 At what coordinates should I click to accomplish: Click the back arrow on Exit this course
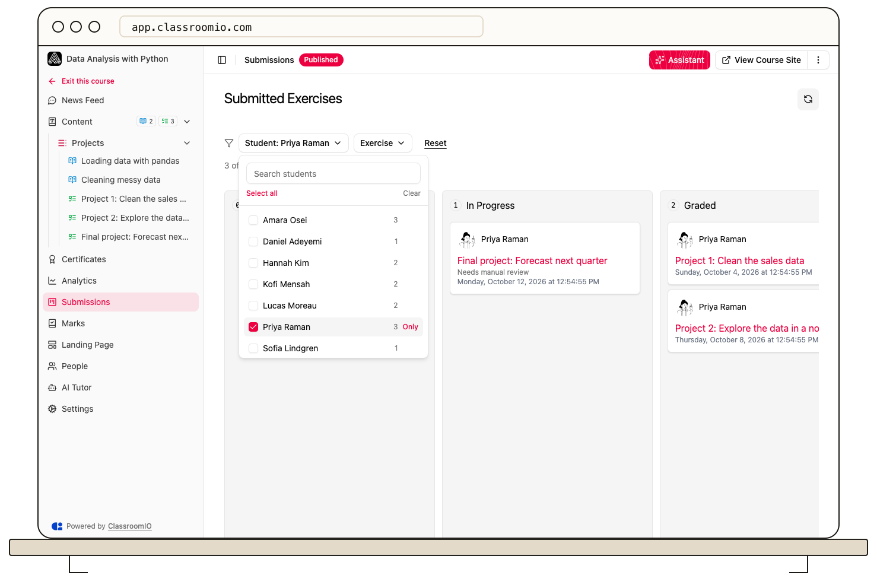pyautogui.click(x=52, y=81)
